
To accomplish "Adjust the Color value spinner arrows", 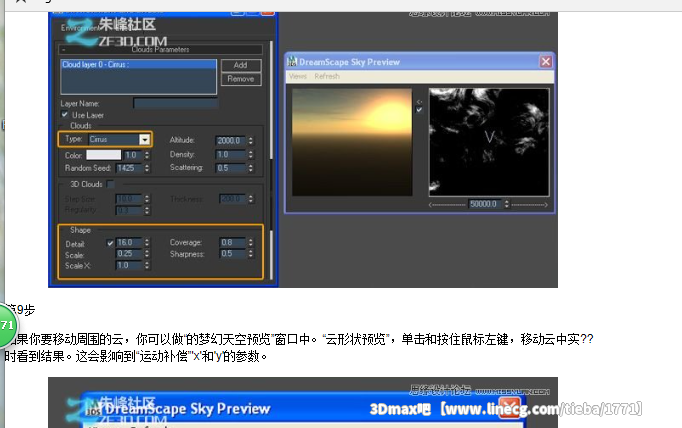I will tap(147, 155).
